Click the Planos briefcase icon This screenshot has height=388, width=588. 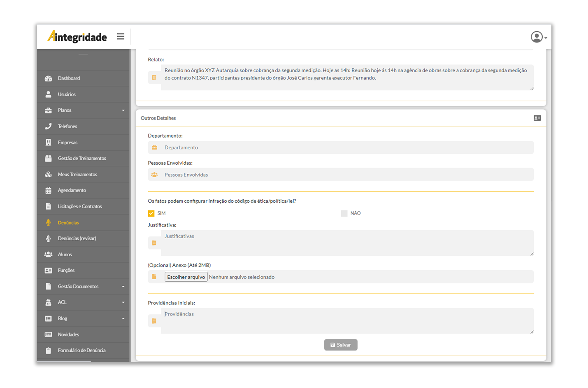48,110
